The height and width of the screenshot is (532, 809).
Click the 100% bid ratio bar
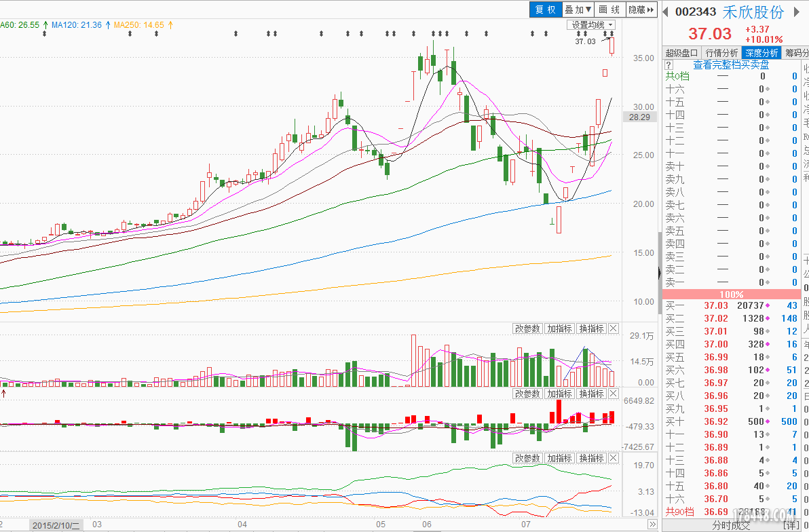pos(731,294)
